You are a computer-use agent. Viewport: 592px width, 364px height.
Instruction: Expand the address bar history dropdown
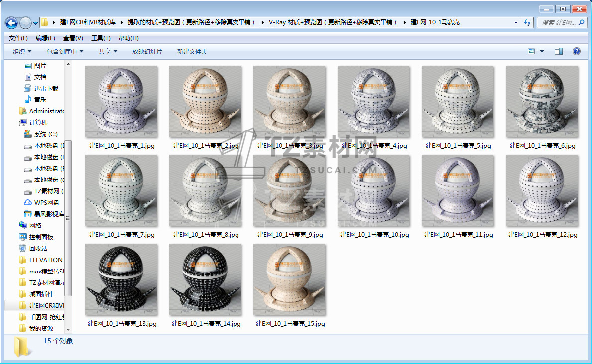516,23
